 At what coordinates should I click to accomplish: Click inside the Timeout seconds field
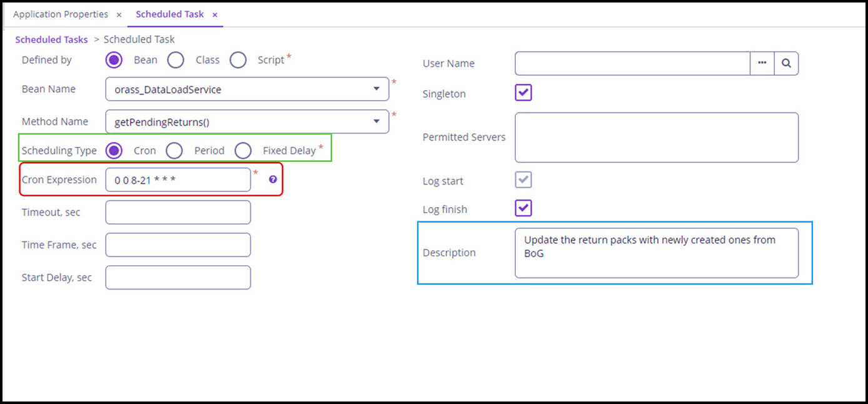point(178,212)
